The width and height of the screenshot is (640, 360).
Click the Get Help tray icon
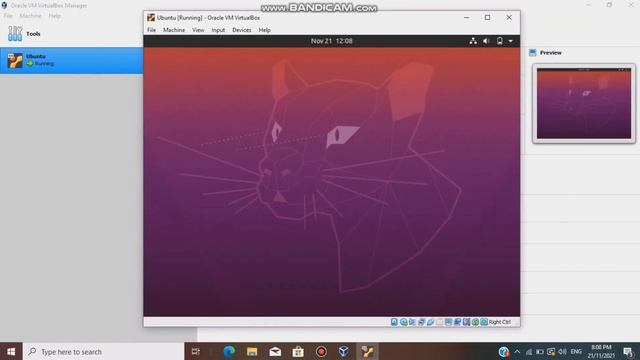point(504,352)
